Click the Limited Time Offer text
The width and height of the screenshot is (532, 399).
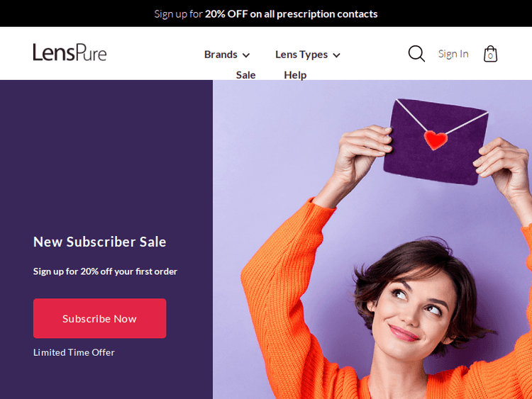[74, 352]
